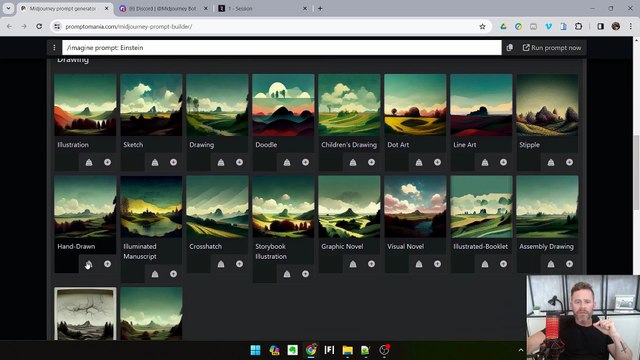
Task: Add the Visual Novel style with plus icon
Action: [x=438, y=264]
